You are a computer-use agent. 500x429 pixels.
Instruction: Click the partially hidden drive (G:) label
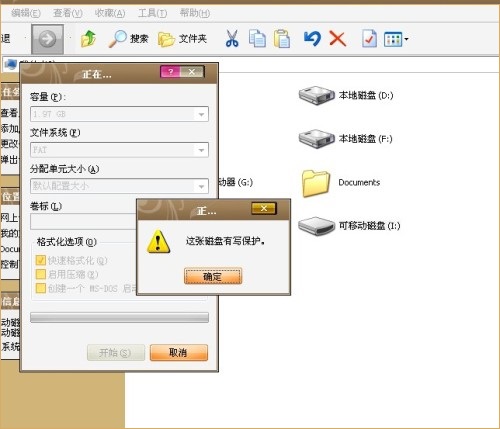(x=236, y=182)
